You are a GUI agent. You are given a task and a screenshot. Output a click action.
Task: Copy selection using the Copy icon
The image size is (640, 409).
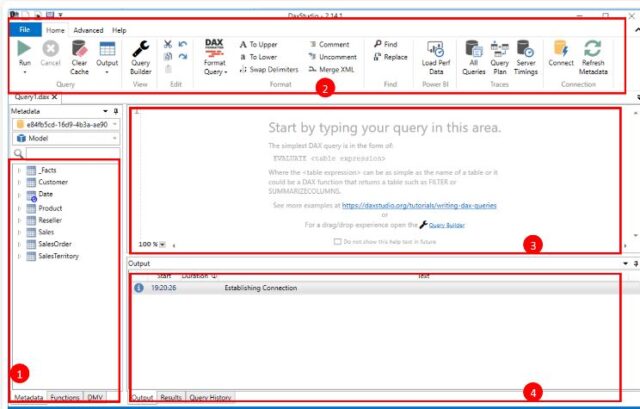[x=168, y=56]
